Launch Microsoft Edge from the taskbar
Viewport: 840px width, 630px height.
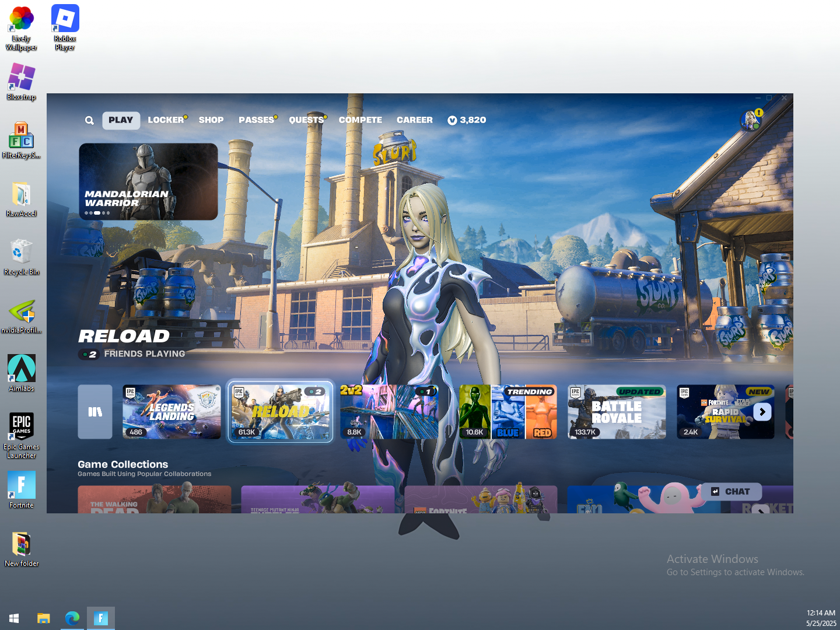72,618
